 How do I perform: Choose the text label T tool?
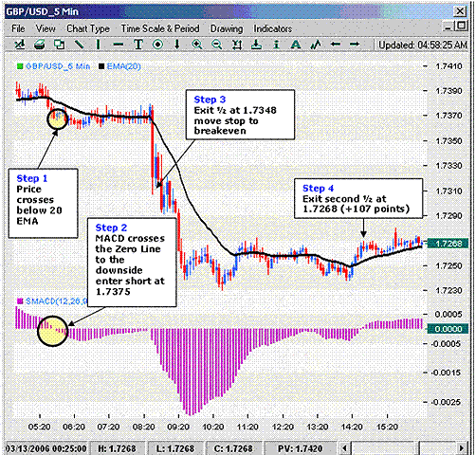tap(138, 45)
